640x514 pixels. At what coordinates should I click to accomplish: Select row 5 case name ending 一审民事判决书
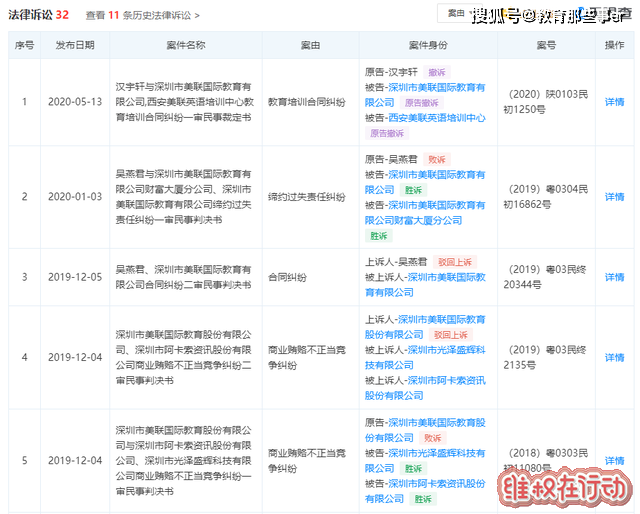(183, 461)
